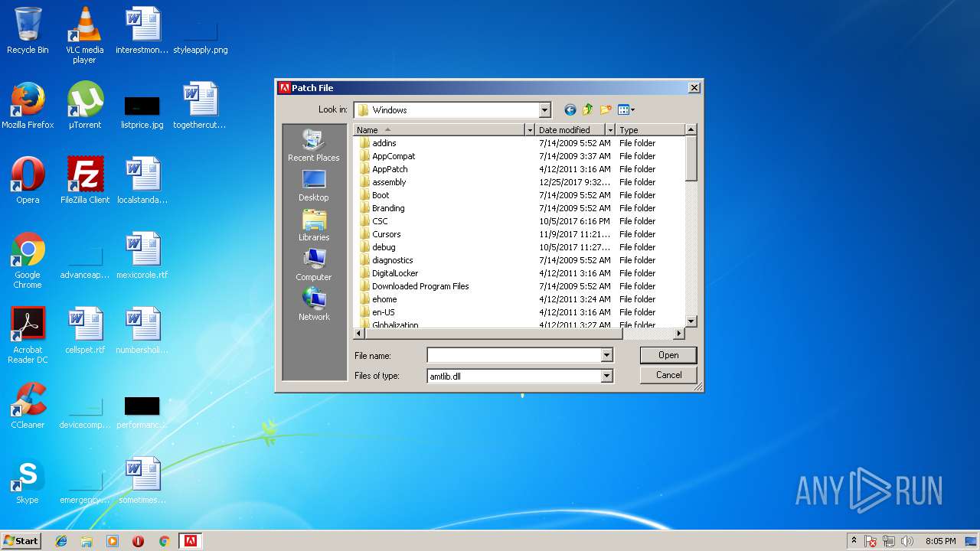Screen dimensions: 980x551
Task: Open FileZilla Client desktop shortcut
Action: point(85,181)
